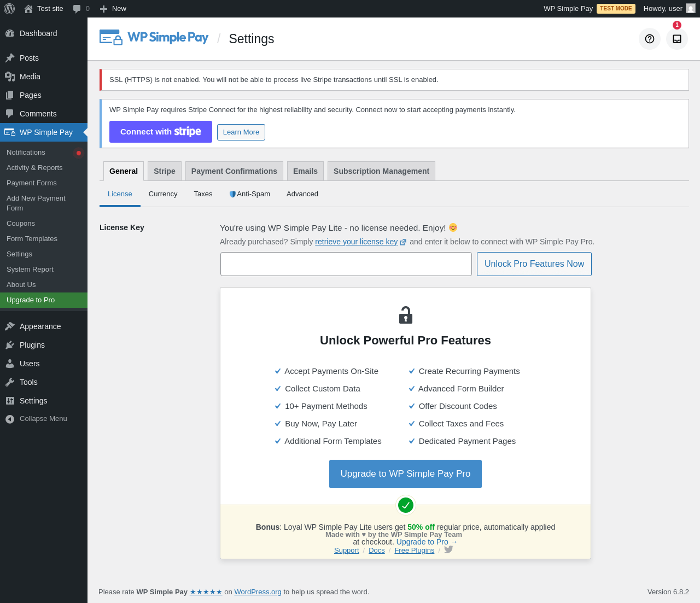Click the red Notifications indicator dot
Image resolution: width=700 pixels, height=603 pixels.
click(x=79, y=153)
